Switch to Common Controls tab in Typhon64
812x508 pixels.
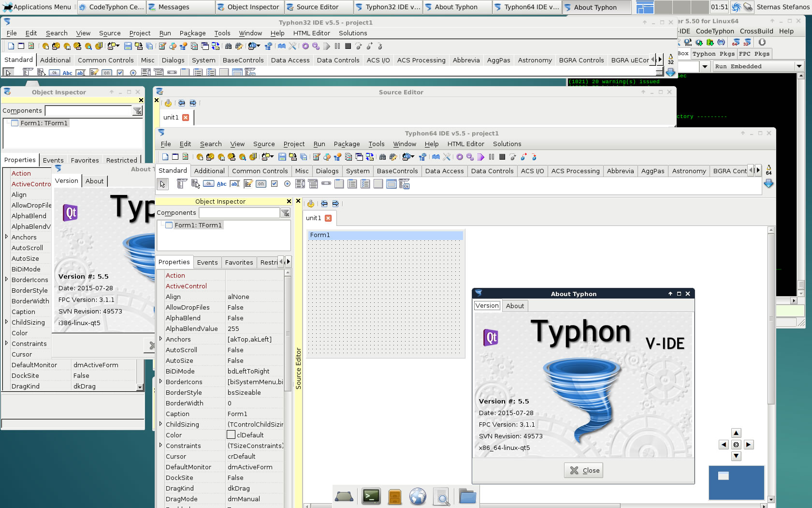point(260,171)
